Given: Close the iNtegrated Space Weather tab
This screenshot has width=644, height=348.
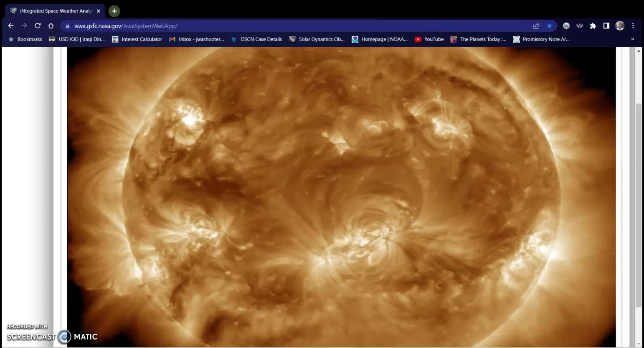Looking at the screenshot, I should tap(99, 11).
